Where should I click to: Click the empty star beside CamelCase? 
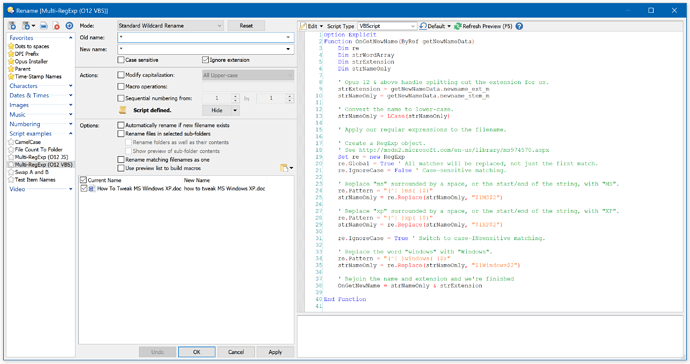[11, 142]
